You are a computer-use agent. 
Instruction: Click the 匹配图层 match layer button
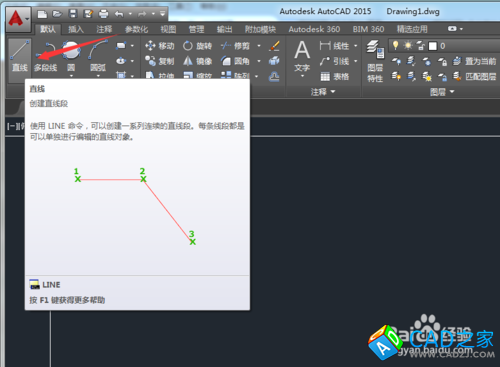point(475,77)
